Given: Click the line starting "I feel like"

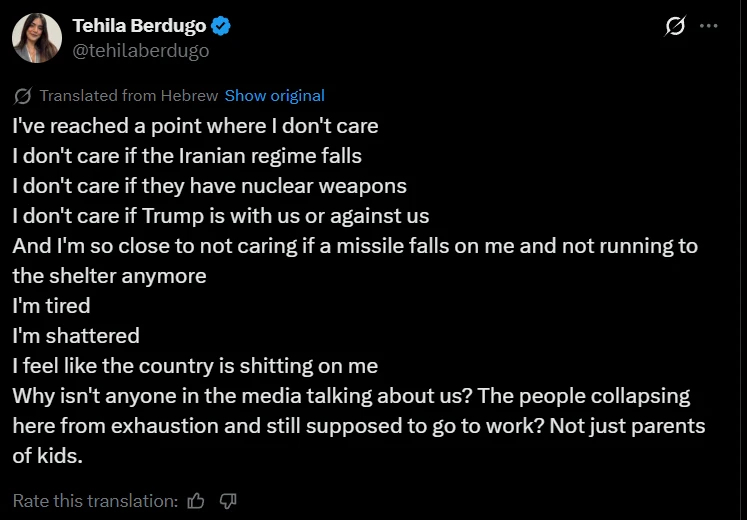Looking at the screenshot, I should click(195, 365).
